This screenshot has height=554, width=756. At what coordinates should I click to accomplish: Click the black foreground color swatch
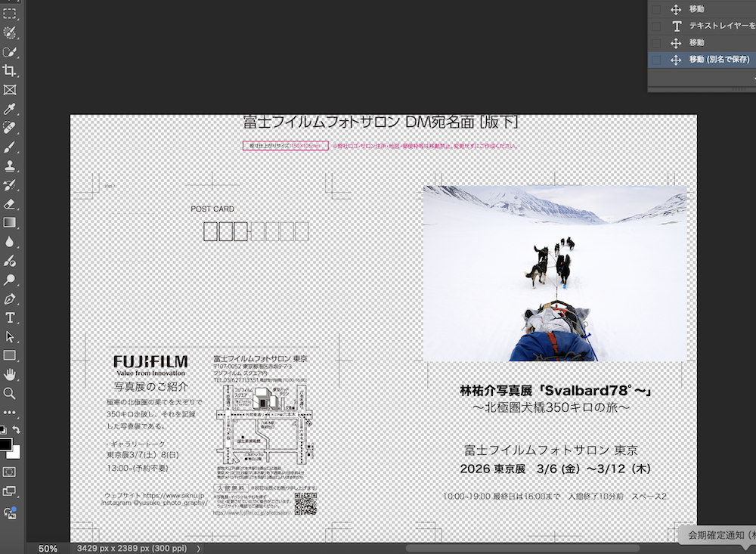pos(6,444)
